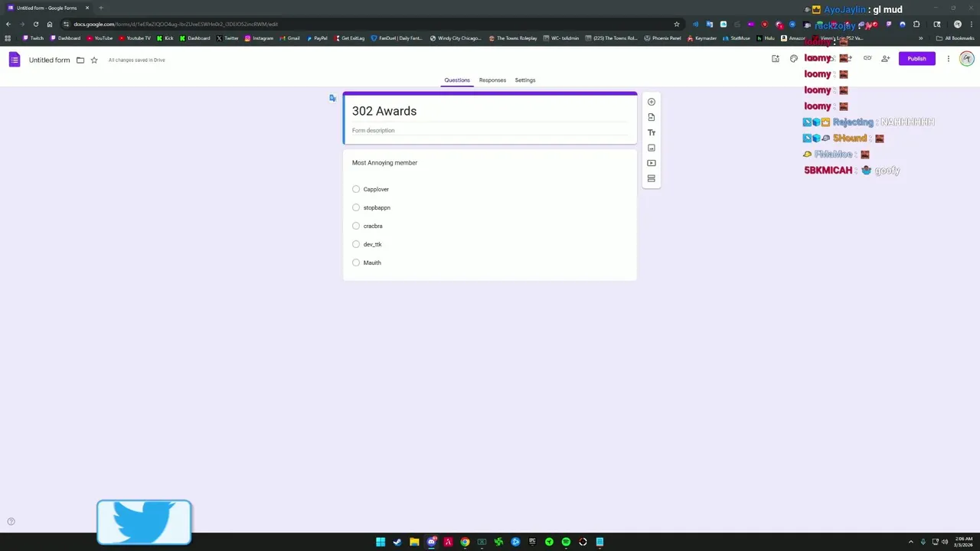Open the taskbar clock and date
The width and height of the screenshot is (980, 551).
tap(963, 542)
